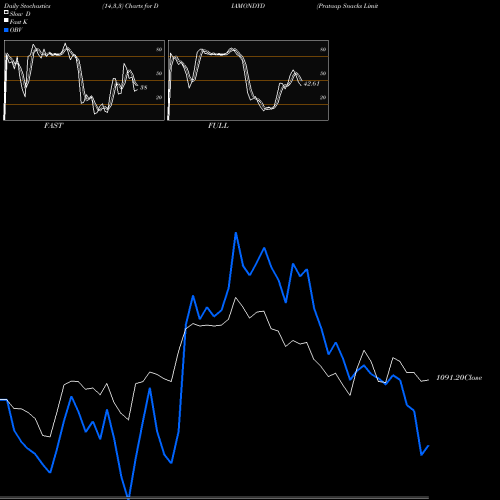Click the Fast K legend swatch
500x500 pixels.
coord(6,20)
